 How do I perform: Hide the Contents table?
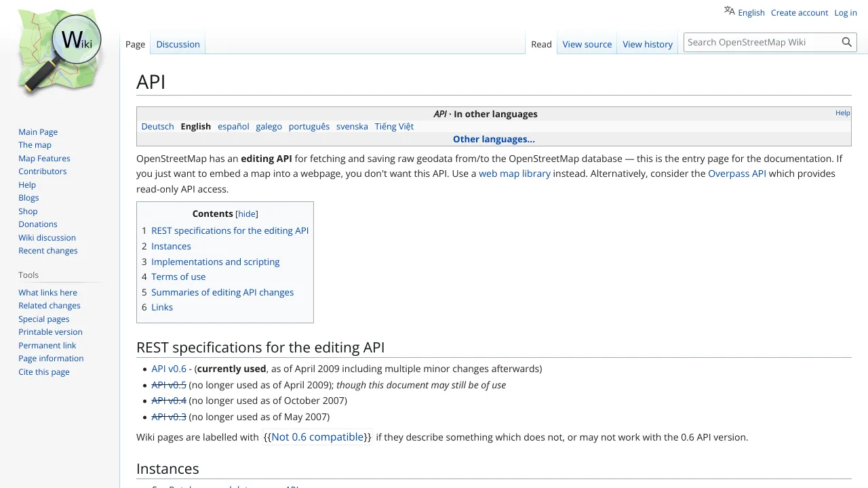247,213
